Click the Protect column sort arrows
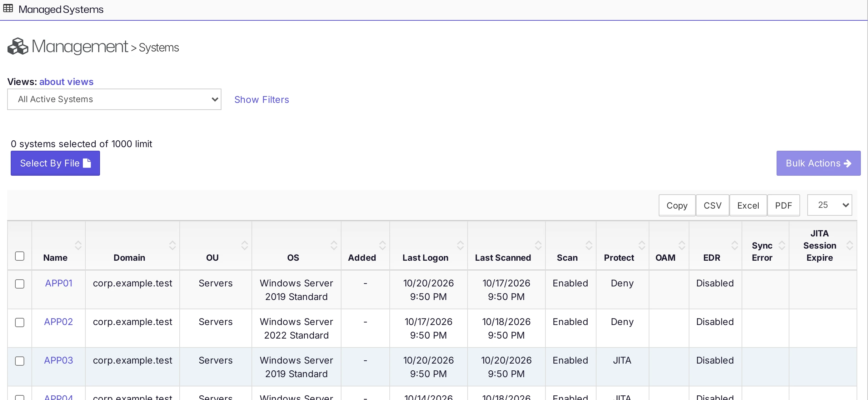The image size is (868, 400). (642, 245)
